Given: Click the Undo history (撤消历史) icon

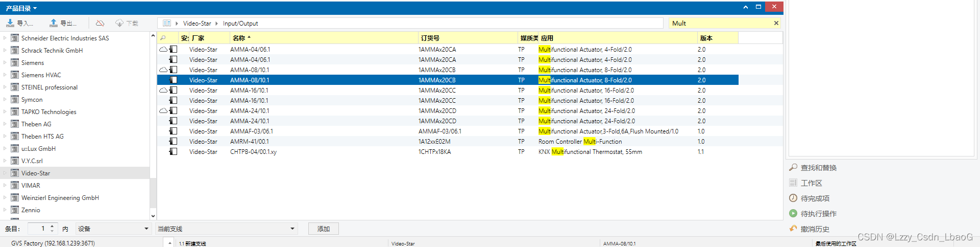Looking at the screenshot, I should pos(793,229).
